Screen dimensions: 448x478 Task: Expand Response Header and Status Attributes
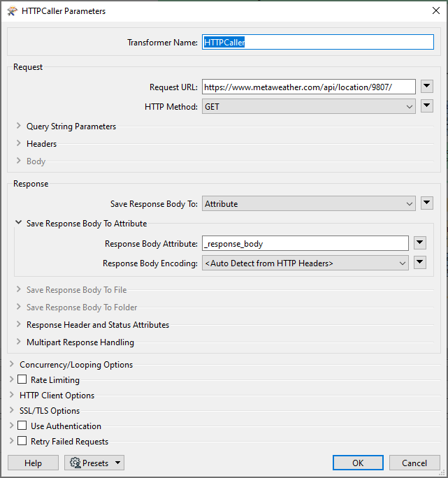click(19, 324)
